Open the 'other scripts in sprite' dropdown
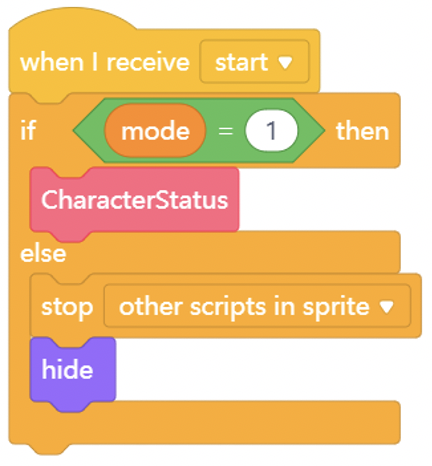Screen dimensions: 432x466 click(x=257, y=306)
